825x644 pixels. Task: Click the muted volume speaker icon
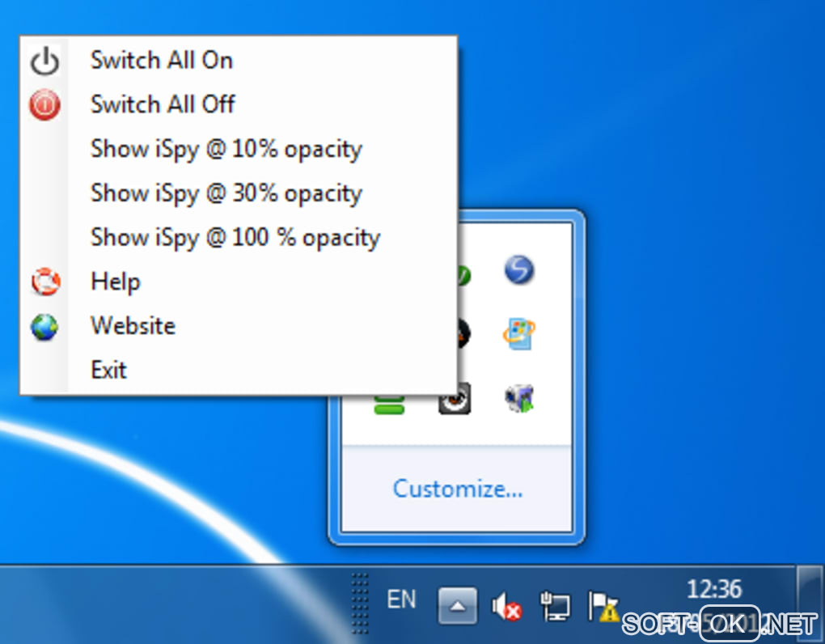506,607
